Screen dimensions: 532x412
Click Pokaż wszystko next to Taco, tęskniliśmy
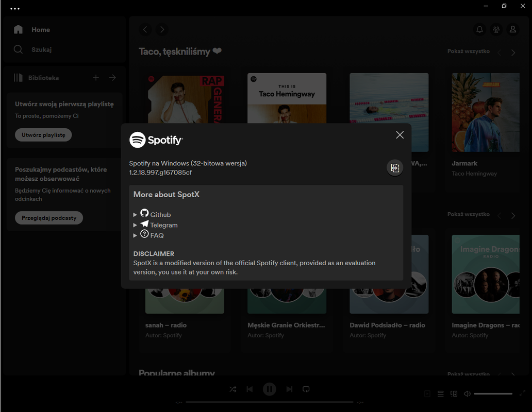click(468, 51)
